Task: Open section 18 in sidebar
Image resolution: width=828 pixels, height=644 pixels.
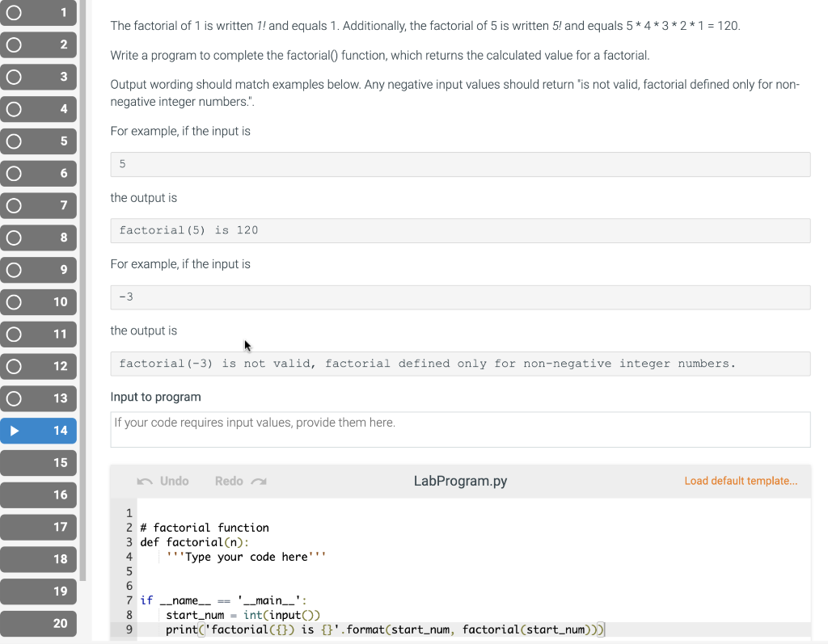Action: click(38, 560)
